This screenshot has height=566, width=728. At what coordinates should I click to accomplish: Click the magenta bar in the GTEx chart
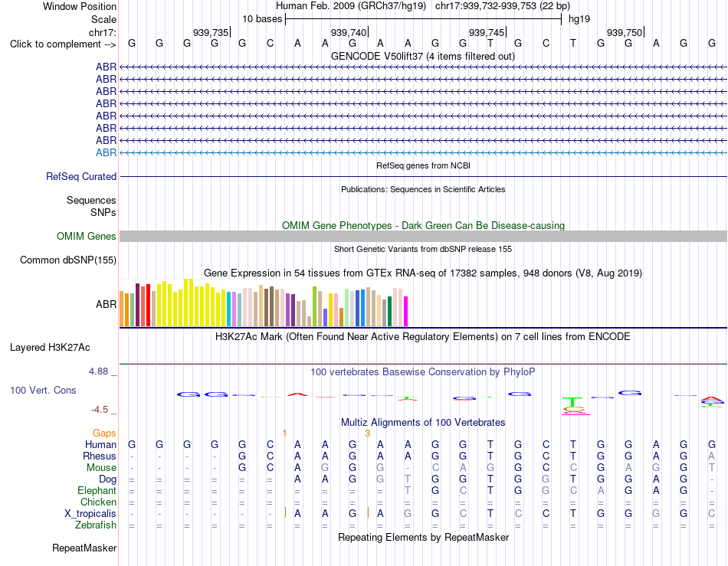(x=406, y=312)
